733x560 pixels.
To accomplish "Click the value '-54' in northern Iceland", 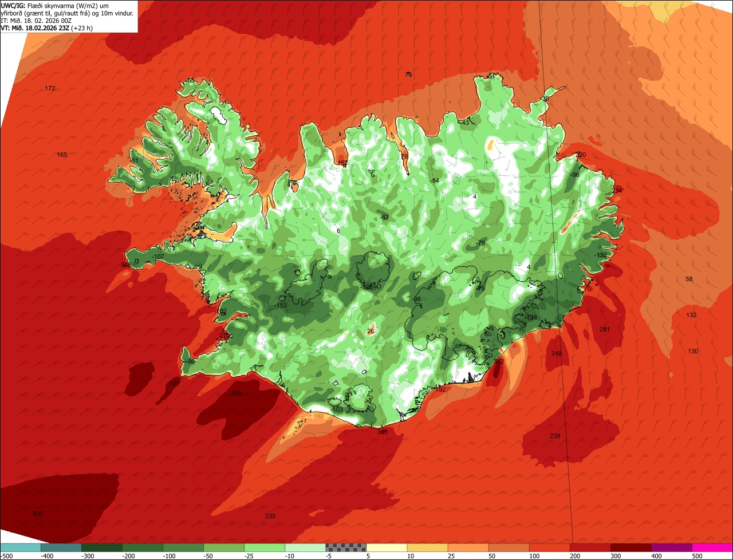I will [434, 180].
